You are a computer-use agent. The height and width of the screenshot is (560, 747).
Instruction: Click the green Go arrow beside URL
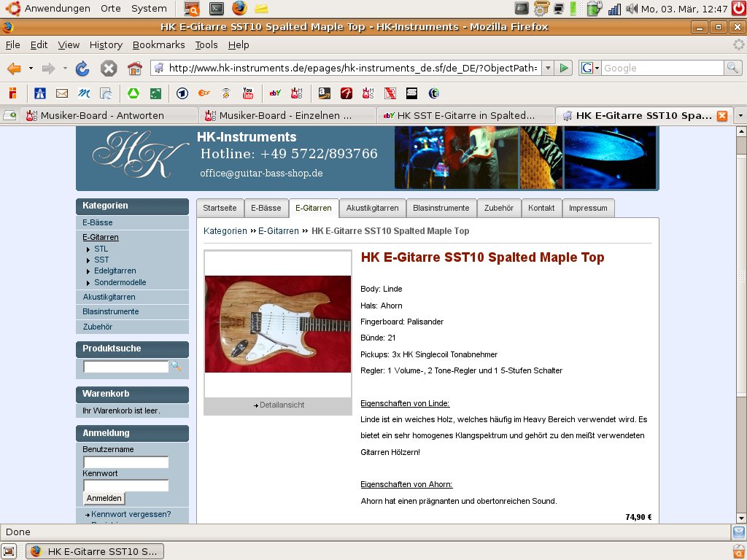point(564,68)
